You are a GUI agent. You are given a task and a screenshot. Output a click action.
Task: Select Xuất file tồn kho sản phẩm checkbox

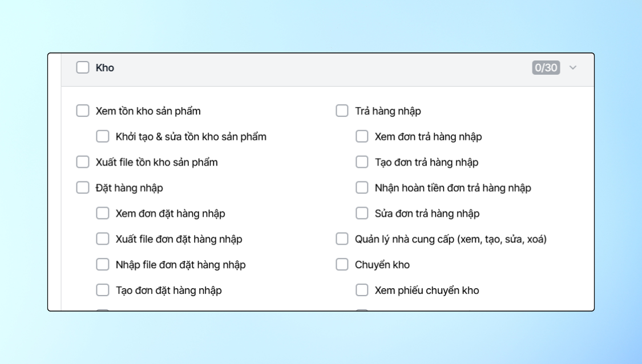point(83,162)
